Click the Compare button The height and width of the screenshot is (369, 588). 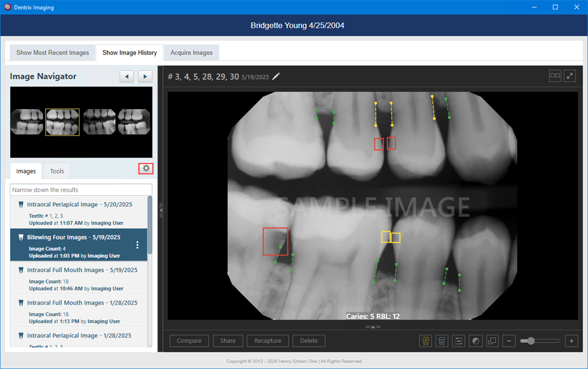pos(189,341)
